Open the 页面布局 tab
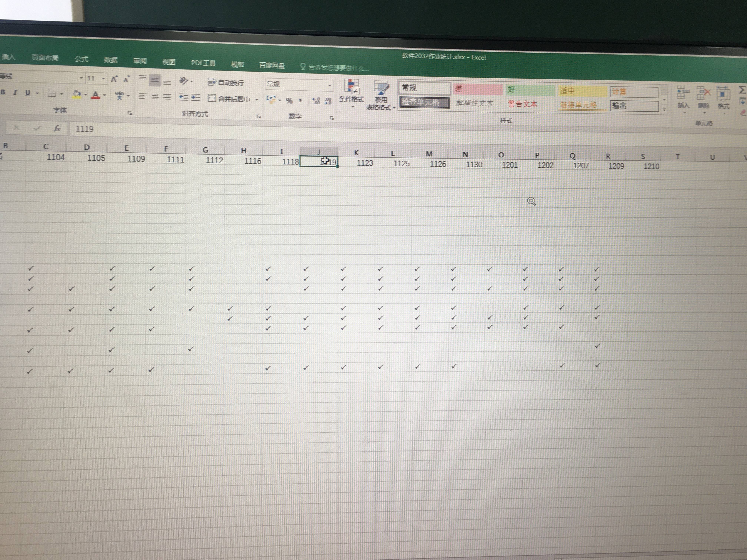The width and height of the screenshot is (747, 560). tap(45, 58)
